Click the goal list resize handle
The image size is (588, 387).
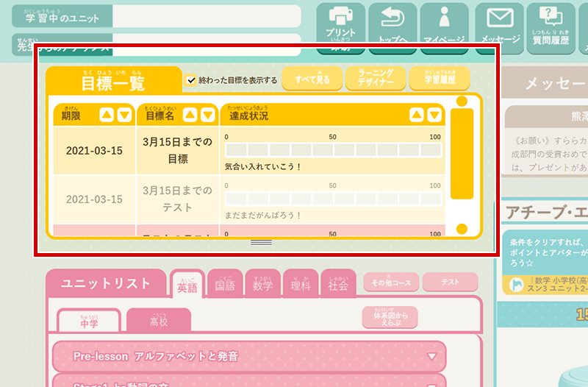(262, 243)
